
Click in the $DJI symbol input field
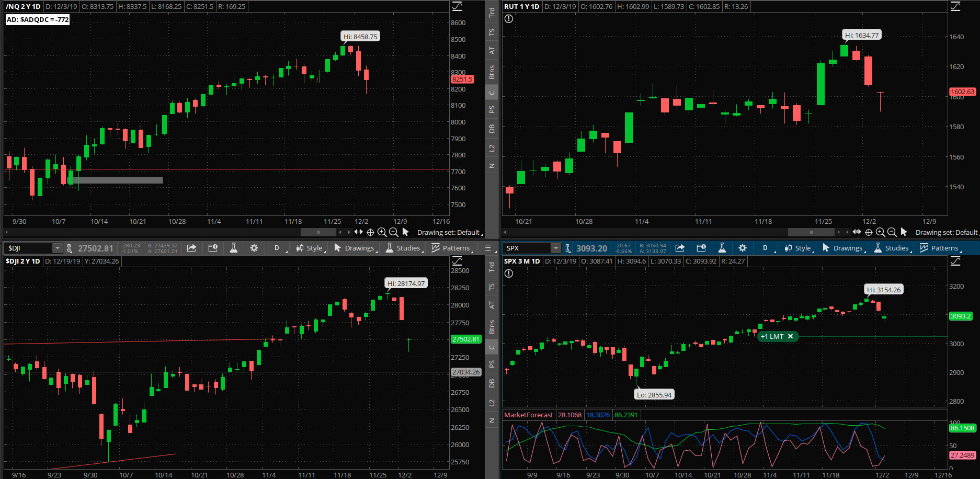coord(29,248)
